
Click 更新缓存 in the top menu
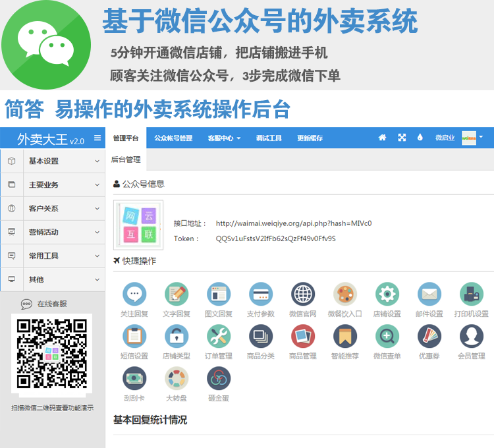click(x=310, y=138)
